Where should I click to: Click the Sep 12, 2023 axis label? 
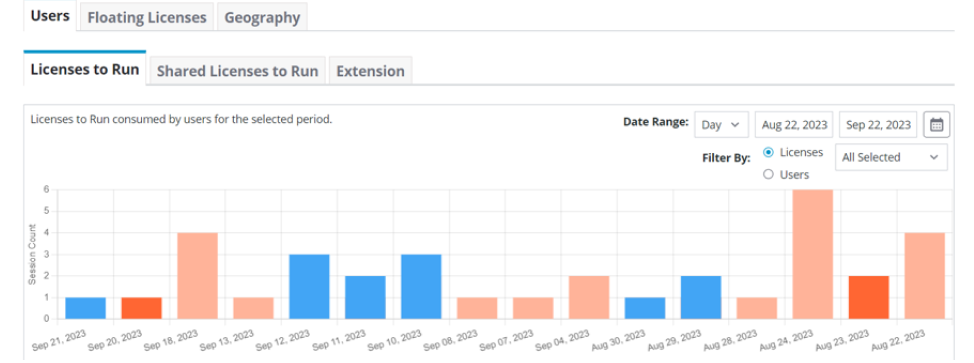coord(282,340)
